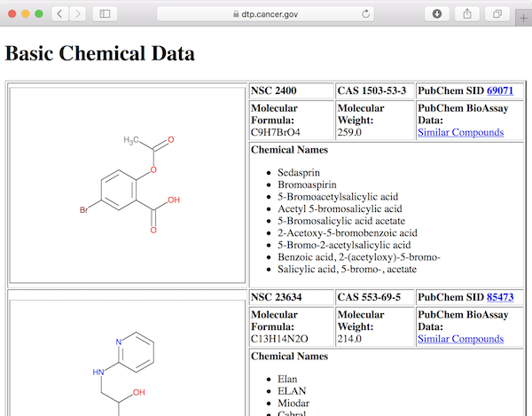Open the Downloads button in toolbar
Image resolution: width=532 pixels, height=416 pixels.
pyautogui.click(x=437, y=14)
